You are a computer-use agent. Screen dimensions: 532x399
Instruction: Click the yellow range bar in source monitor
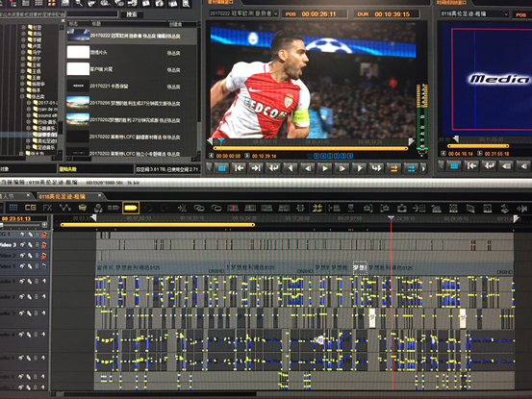coord(310,148)
